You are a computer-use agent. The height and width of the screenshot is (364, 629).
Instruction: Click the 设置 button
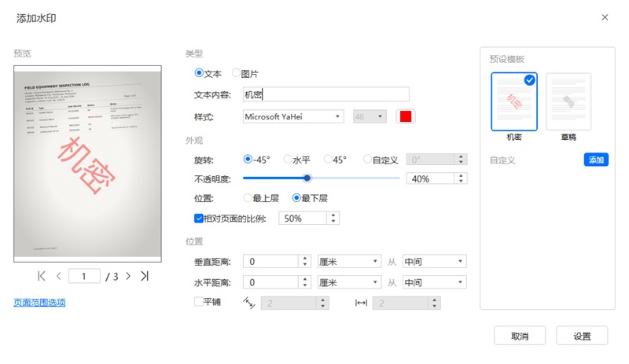click(582, 336)
